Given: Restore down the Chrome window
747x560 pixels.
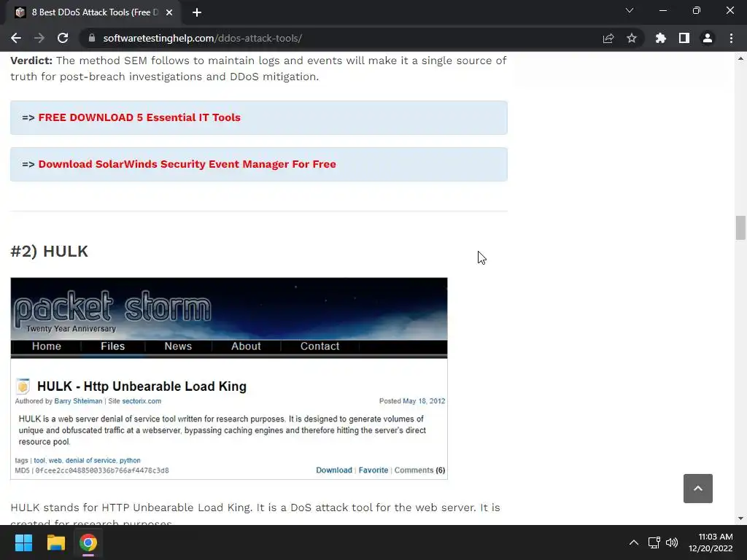Looking at the screenshot, I should pyautogui.click(x=697, y=10).
